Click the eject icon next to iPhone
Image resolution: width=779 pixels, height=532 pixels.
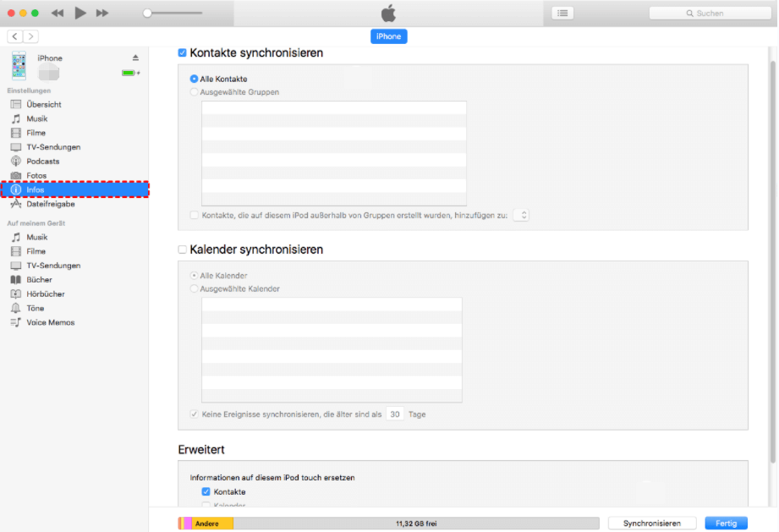point(135,58)
